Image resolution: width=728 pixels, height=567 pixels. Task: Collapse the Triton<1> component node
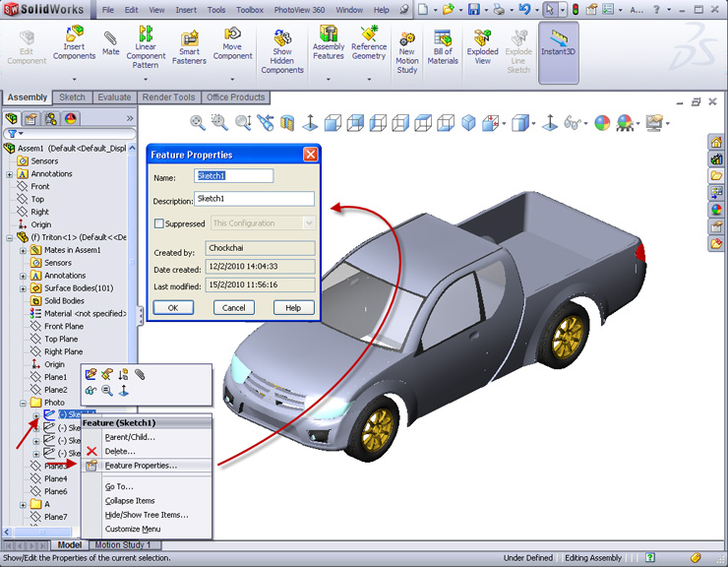(x=9, y=238)
